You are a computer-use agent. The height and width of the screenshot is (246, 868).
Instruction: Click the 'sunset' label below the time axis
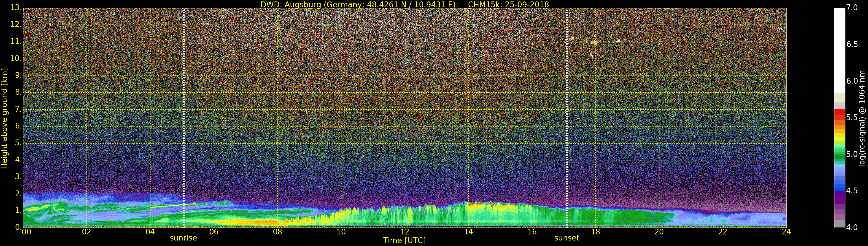coord(567,238)
